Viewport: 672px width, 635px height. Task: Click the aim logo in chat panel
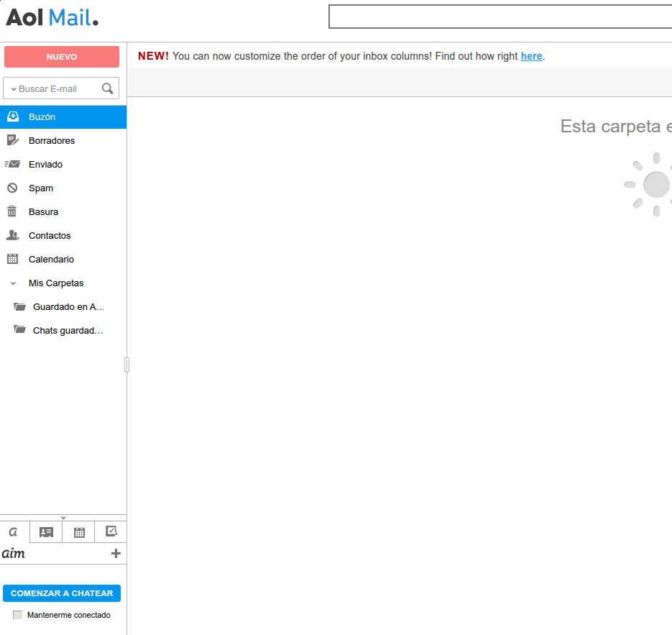(x=13, y=554)
